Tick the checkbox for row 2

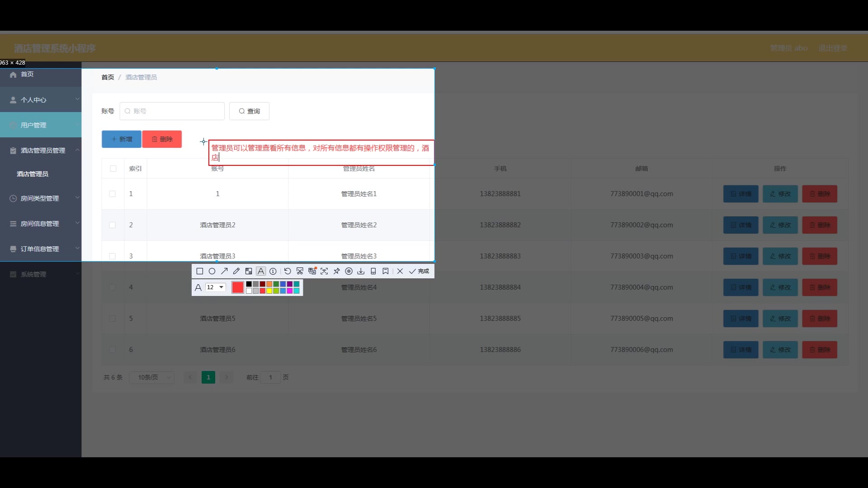click(x=113, y=225)
